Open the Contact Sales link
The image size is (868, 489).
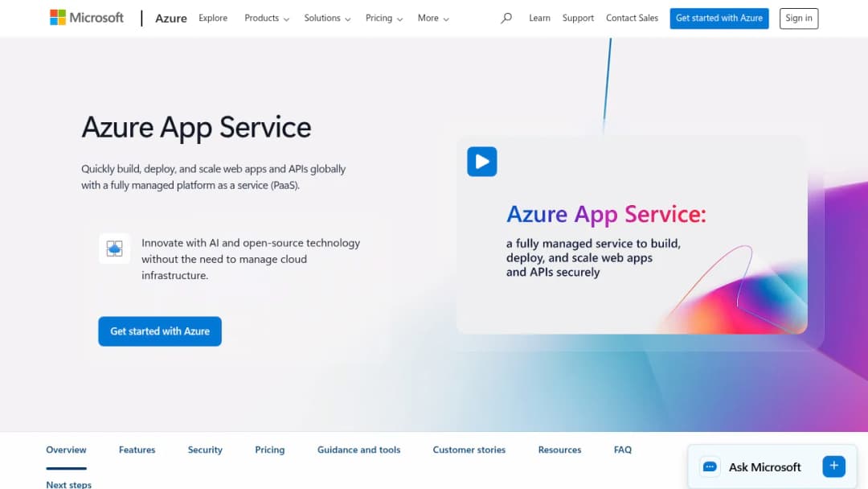click(x=632, y=18)
